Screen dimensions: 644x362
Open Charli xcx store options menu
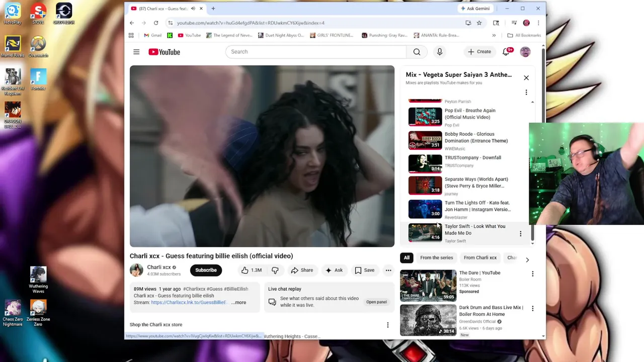[387, 325]
